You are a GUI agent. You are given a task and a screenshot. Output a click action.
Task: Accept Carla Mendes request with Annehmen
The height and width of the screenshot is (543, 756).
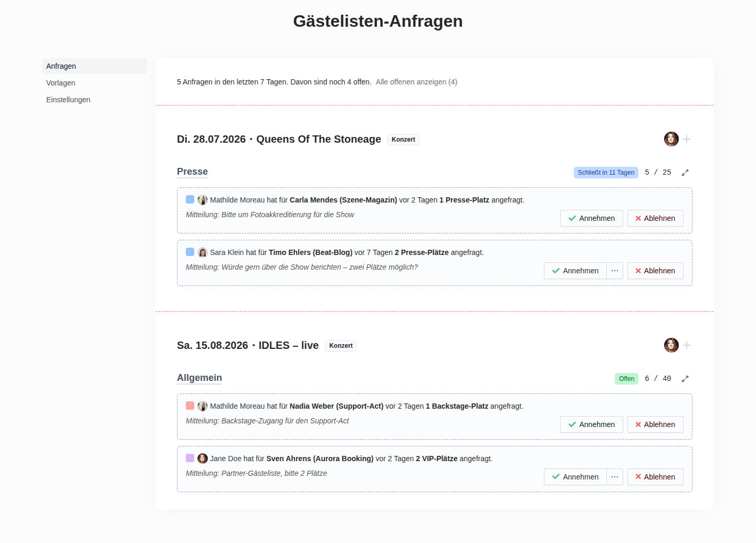coord(592,218)
